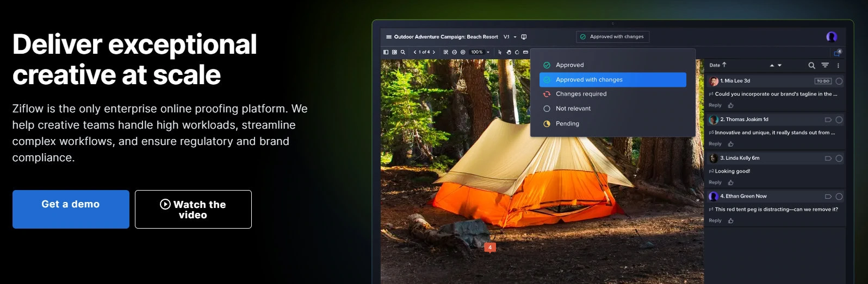Click the red comment marker 4 on image

point(490,248)
